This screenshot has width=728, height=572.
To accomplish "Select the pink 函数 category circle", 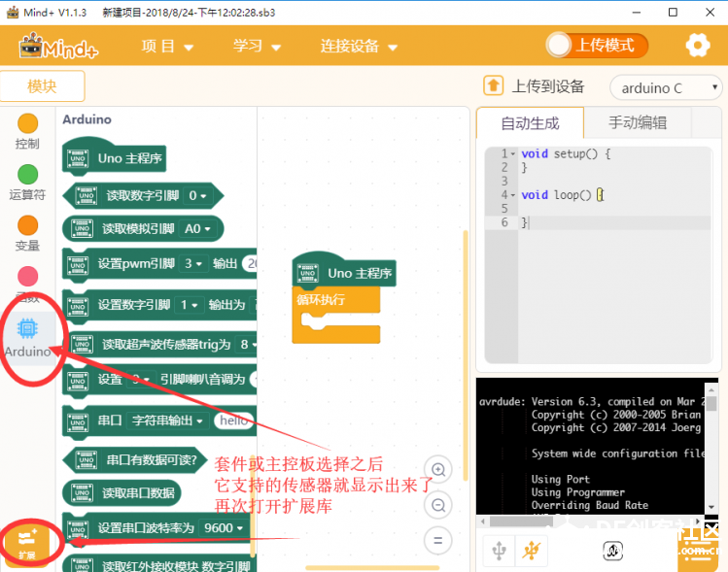I will coord(27,277).
